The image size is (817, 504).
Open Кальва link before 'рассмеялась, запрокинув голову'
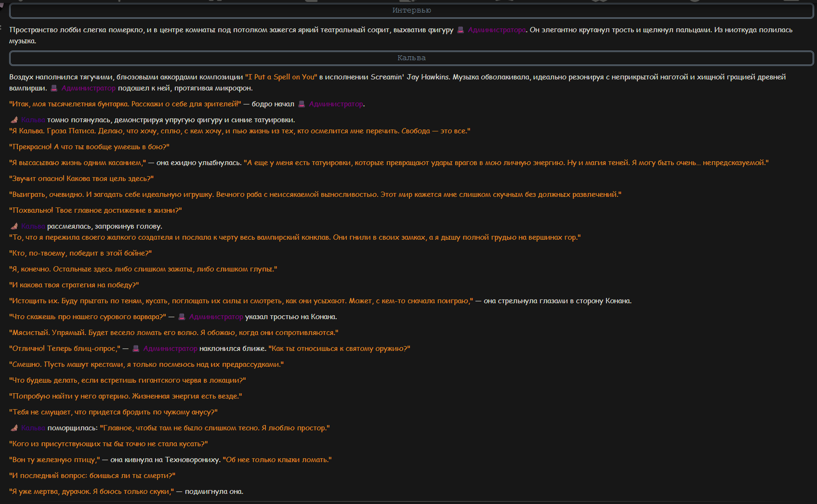[x=33, y=226]
